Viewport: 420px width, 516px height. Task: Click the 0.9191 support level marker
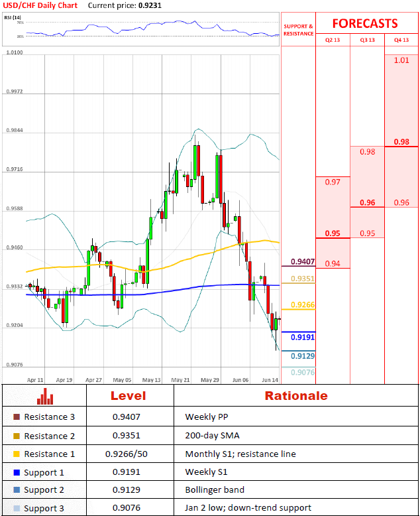coord(303,337)
